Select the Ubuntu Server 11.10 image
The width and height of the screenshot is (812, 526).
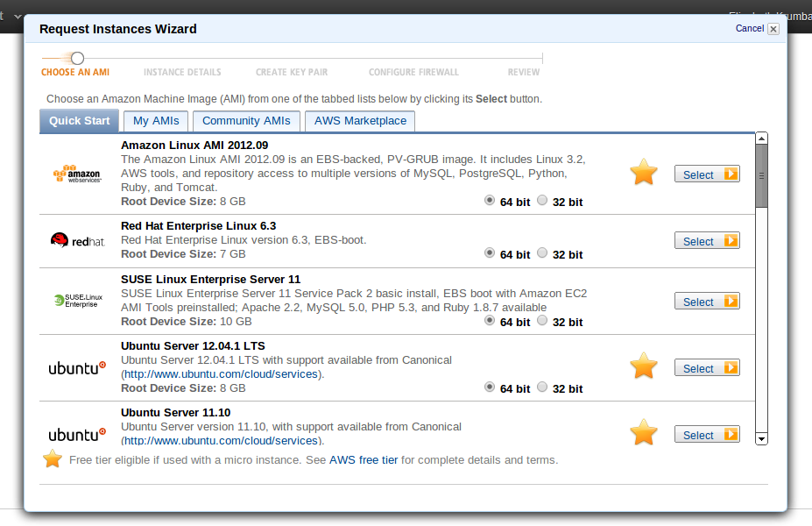pyautogui.click(x=707, y=434)
